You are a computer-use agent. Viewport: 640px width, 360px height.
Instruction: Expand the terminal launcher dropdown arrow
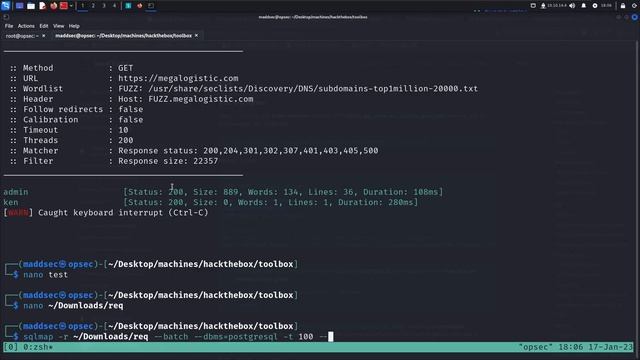71,6
